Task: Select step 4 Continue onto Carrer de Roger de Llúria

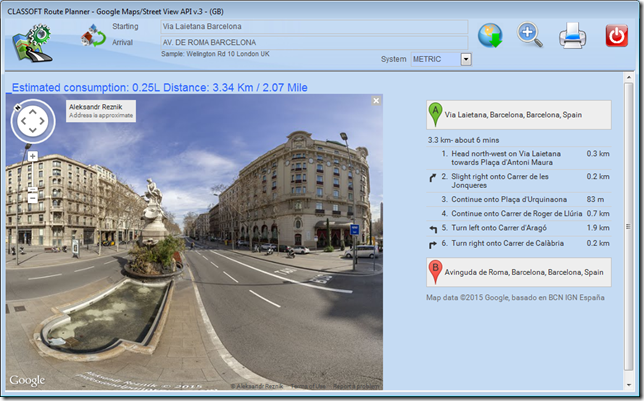Action: click(x=519, y=214)
